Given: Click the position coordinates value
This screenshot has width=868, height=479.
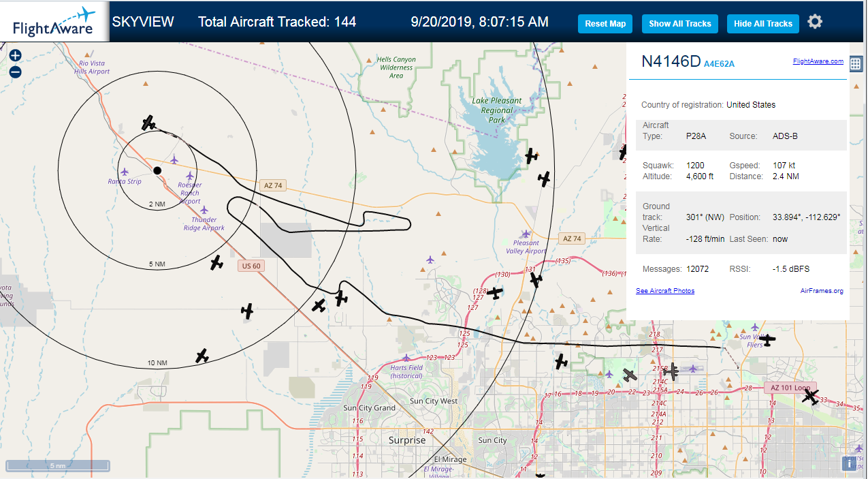Looking at the screenshot, I should (806, 217).
